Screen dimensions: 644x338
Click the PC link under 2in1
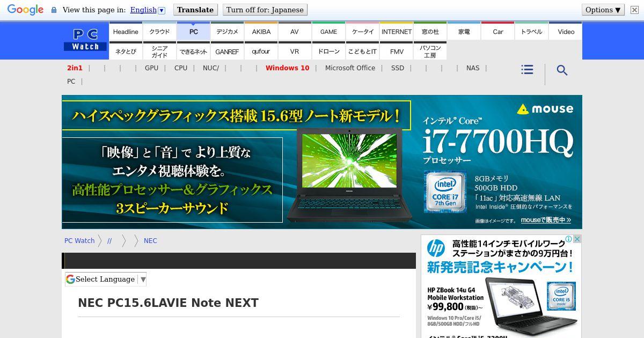[x=71, y=82]
